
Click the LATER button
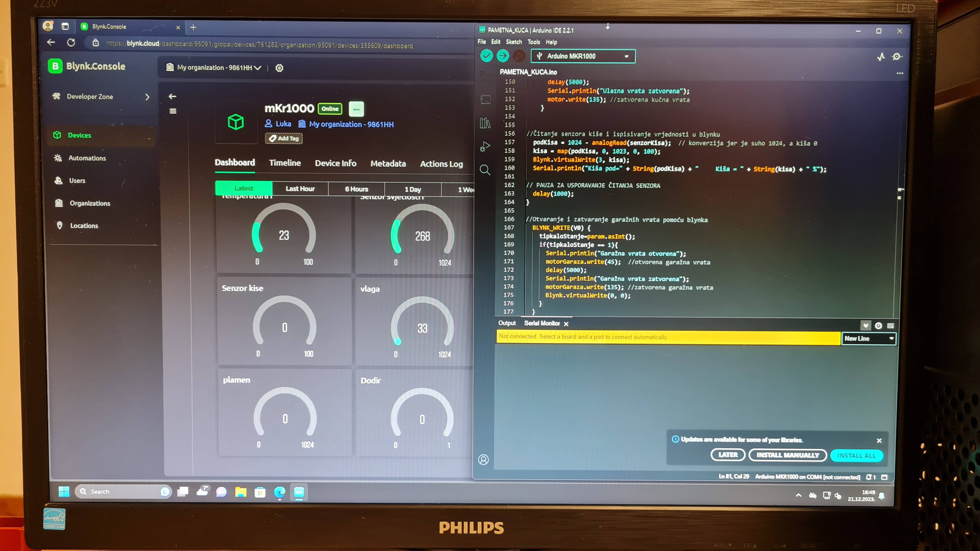pyautogui.click(x=728, y=455)
